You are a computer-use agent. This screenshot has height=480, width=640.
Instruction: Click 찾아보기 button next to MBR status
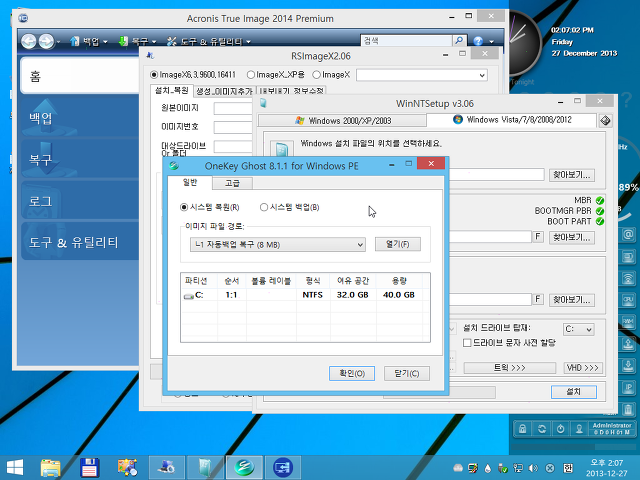[571, 237]
